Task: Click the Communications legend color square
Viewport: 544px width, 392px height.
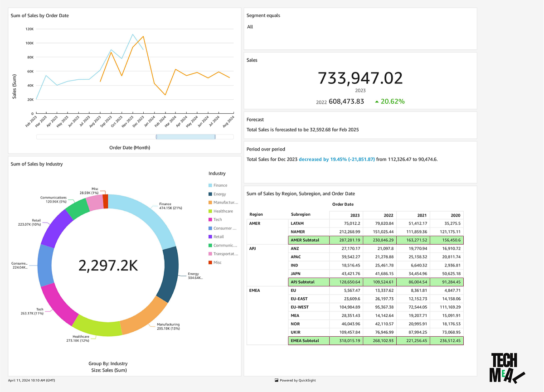Action: 210,245
